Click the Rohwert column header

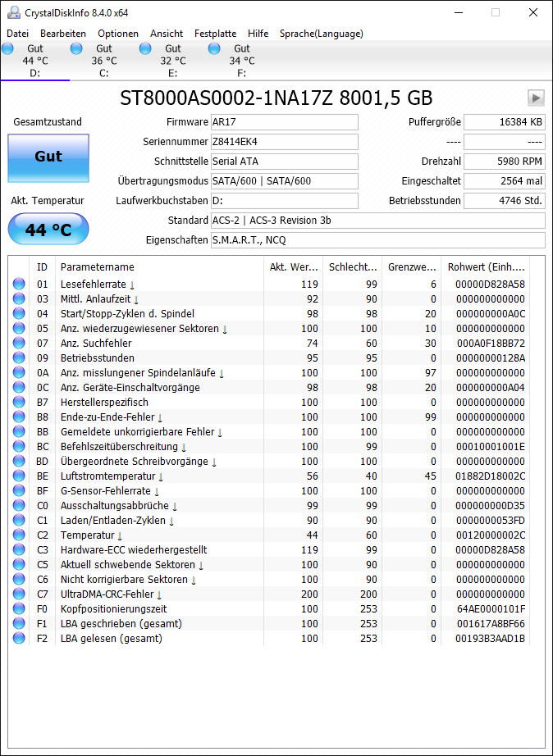(486, 267)
